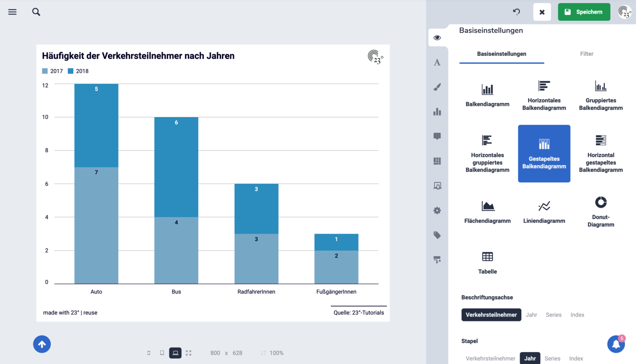
Task: Click the notification bell icon
Action: point(616,344)
